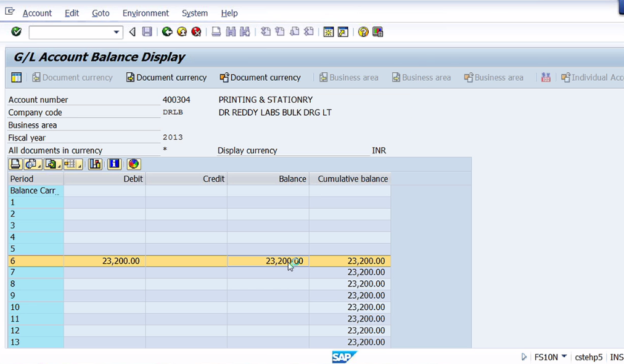The image size is (624, 364).
Task: Open the Export dropdown in the table toolbar
Action: click(x=53, y=164)
